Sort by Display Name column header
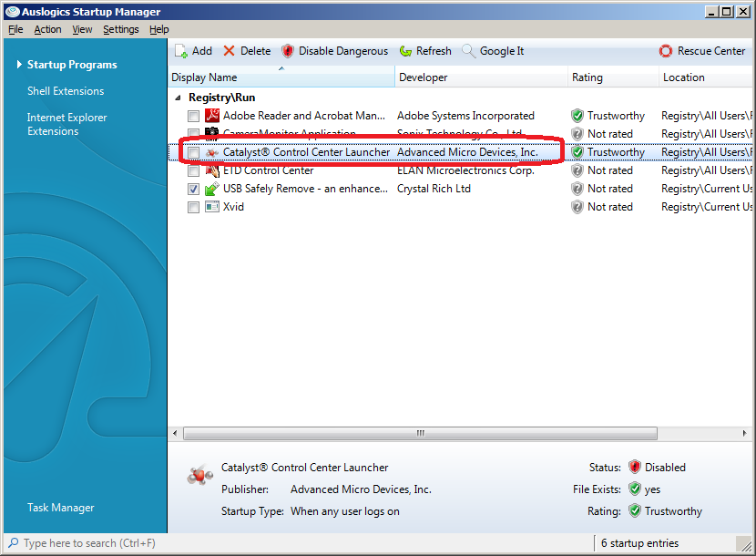Viewport: 756px width, 556px height. point(281,77)
